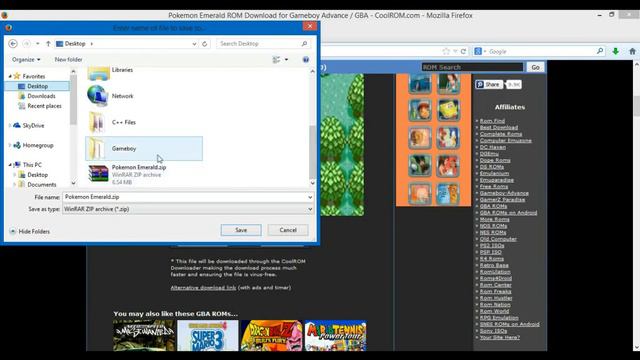Reload the page in Firefox

coord(463,51)
